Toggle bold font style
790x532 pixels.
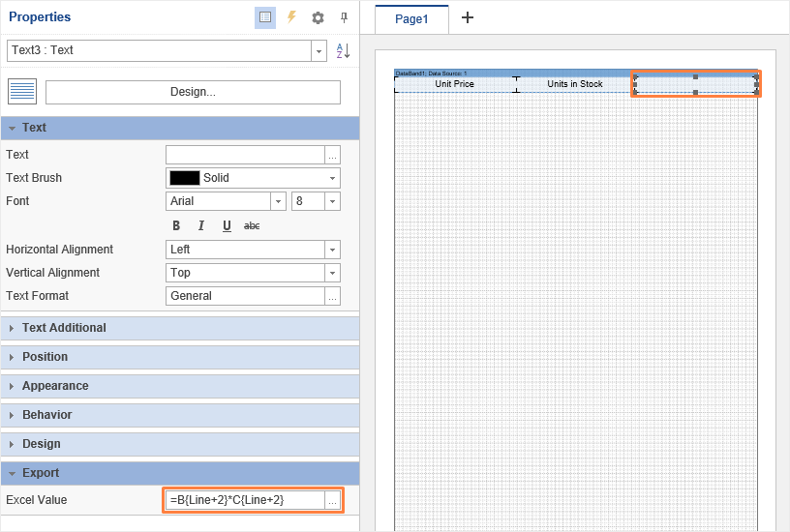[x=176, y=225]
